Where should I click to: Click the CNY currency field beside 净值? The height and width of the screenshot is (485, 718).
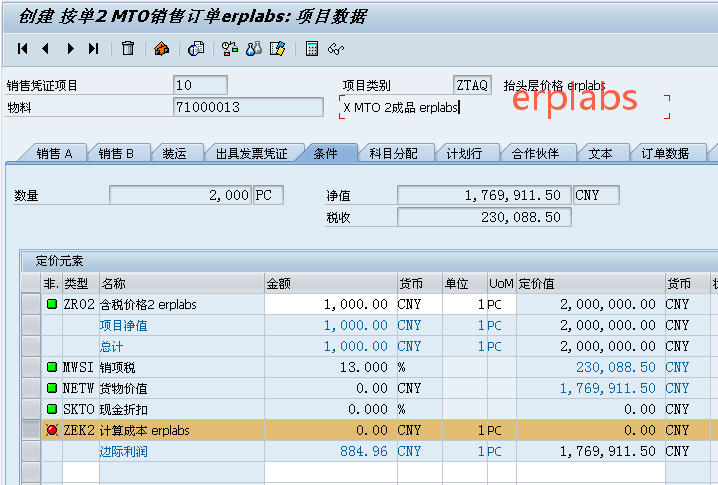596,195
